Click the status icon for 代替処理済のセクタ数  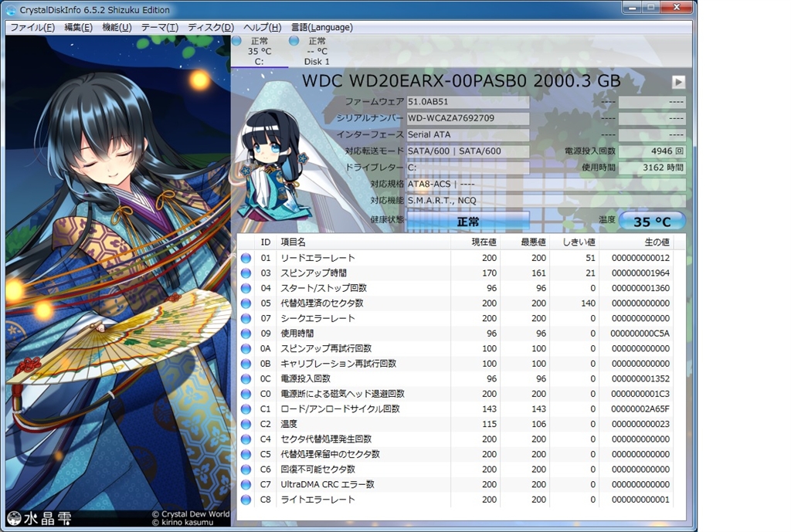(246, 303)
